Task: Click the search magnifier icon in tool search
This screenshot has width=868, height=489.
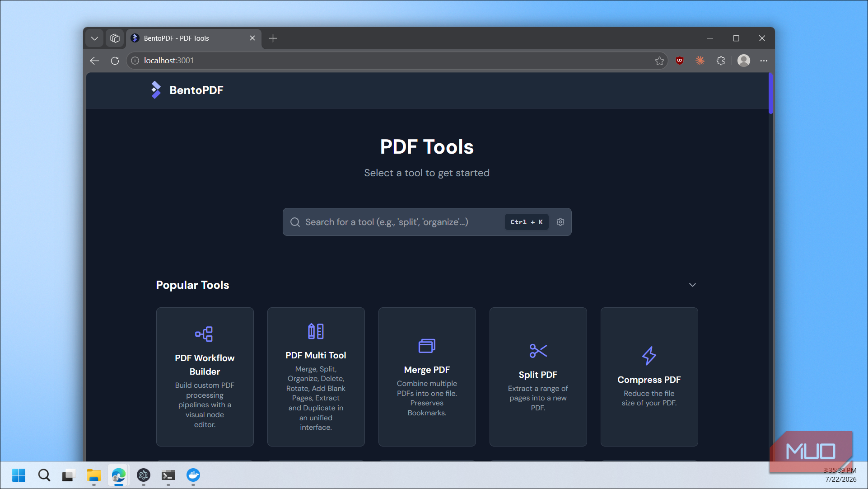Action: [295, 222]
